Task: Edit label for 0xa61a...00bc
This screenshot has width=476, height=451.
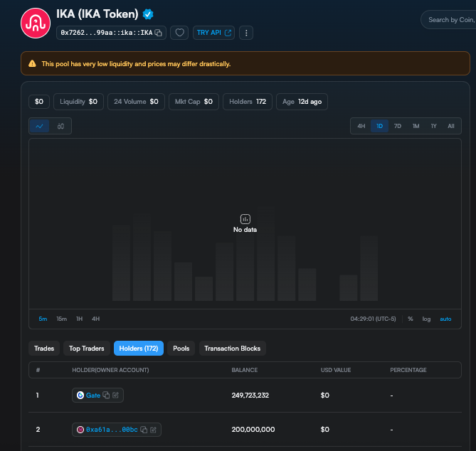Action: [153, 430]
